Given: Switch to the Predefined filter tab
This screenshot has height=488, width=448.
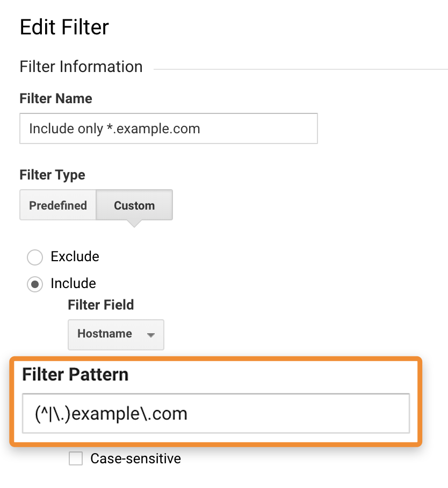Looking at the screenshot, I should (57, 205).
